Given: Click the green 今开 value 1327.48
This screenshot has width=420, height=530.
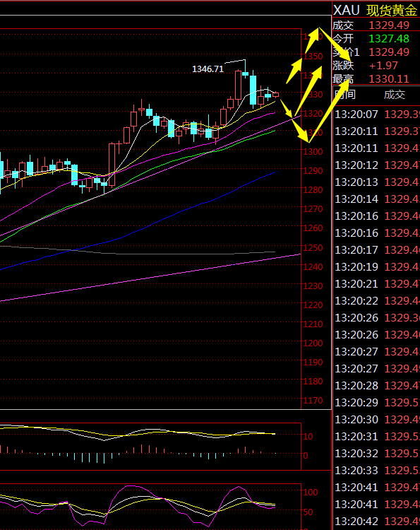Looking at the screenshot, I should 389,39.
